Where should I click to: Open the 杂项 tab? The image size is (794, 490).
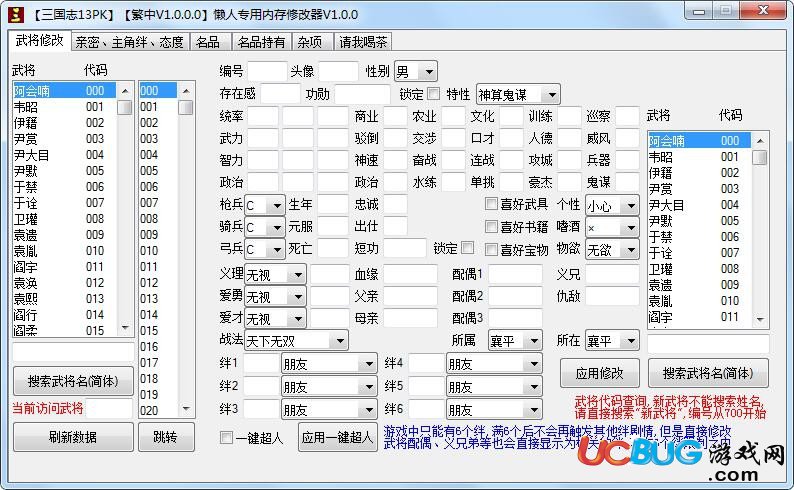[310, 42]
